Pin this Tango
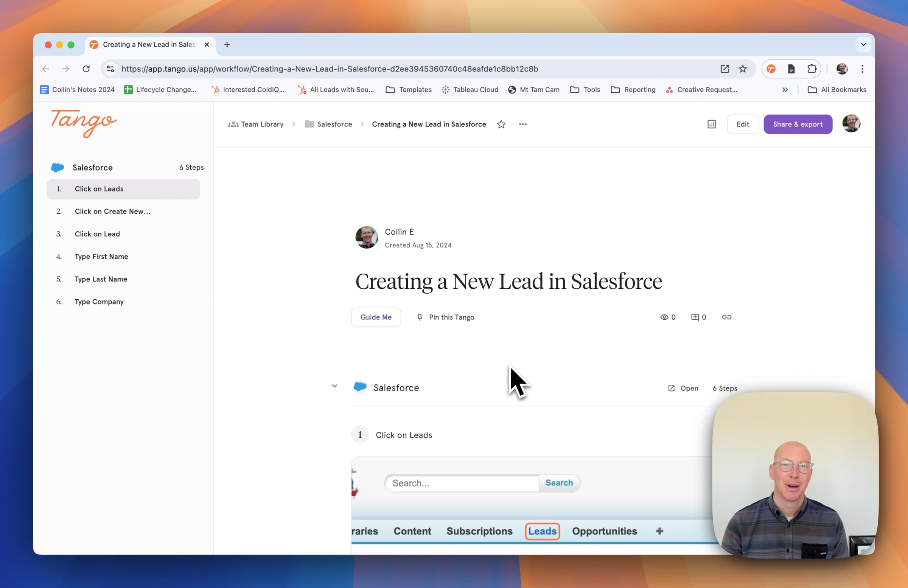Image resolution: width=908 pixels, height=588 pixels. tap(445, 317)
